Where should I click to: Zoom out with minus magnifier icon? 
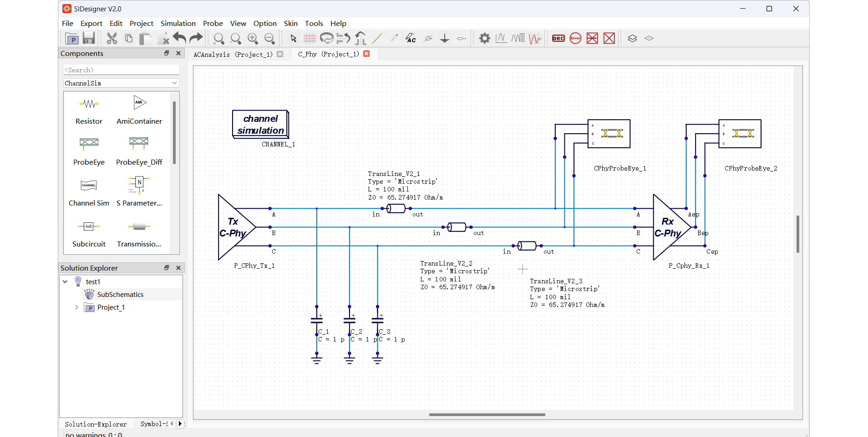[x=270, y=39]
